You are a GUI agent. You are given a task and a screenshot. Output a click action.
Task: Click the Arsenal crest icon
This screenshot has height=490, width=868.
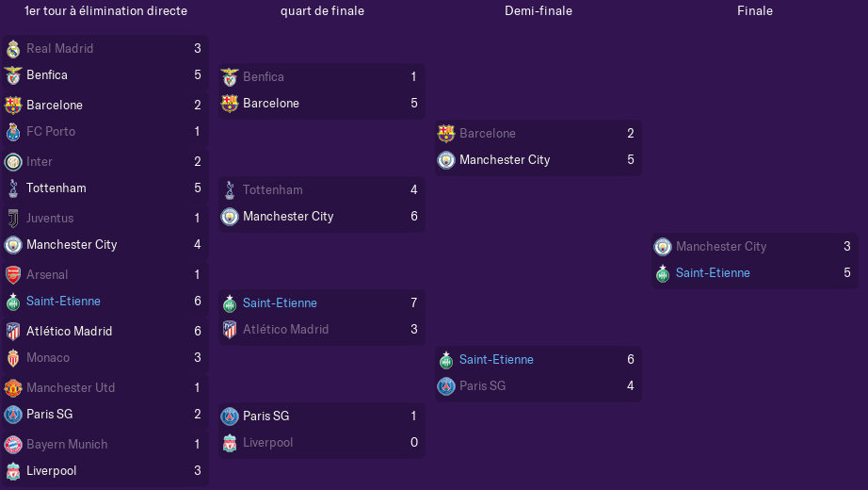coord(13,275)
